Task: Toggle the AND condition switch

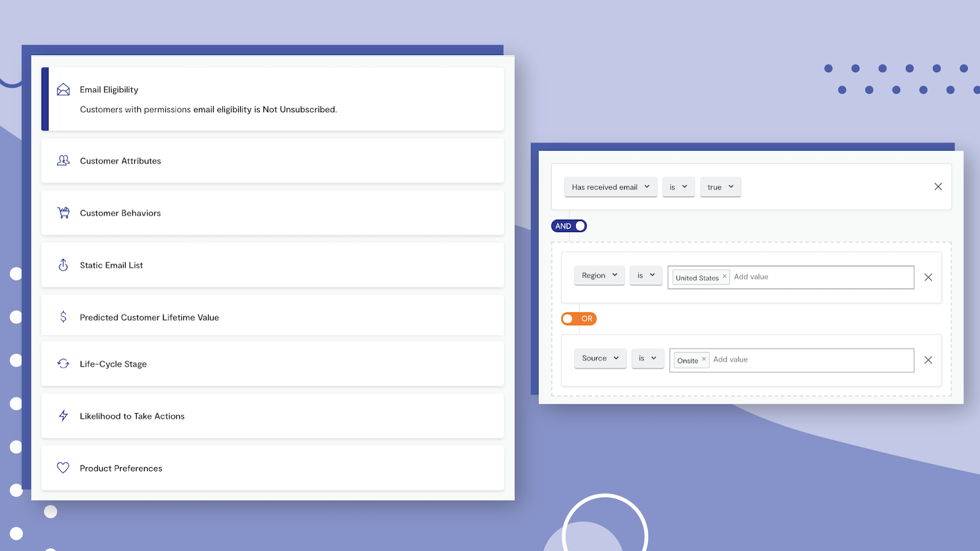Action: coord(568,226)
